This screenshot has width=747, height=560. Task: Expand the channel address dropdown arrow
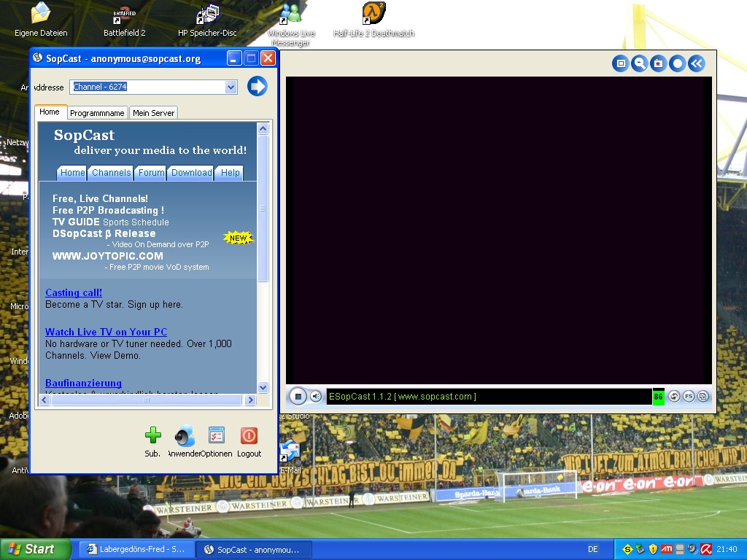click(x=231, y=87)
